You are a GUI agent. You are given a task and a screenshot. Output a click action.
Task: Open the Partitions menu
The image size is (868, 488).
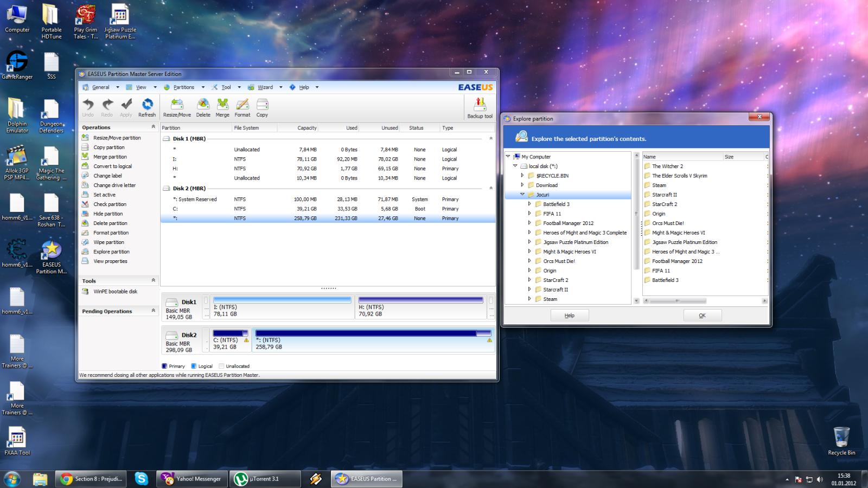point(183,87)
